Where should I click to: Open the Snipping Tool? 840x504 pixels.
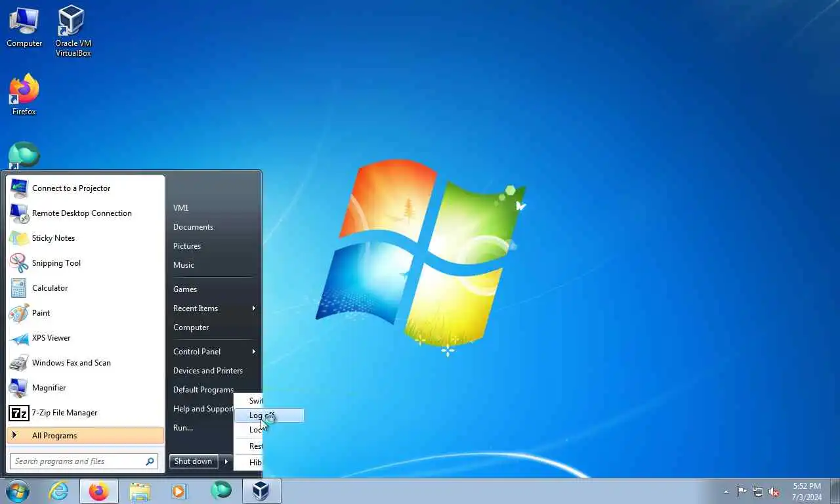click(x=85, y=263)
